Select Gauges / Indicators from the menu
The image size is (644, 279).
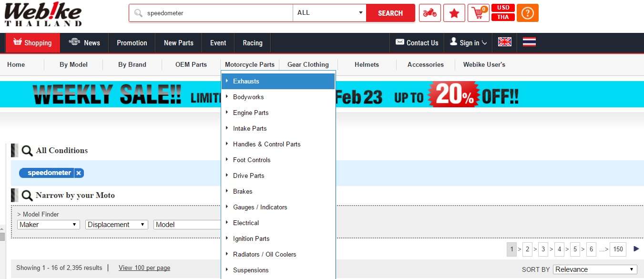278,207
